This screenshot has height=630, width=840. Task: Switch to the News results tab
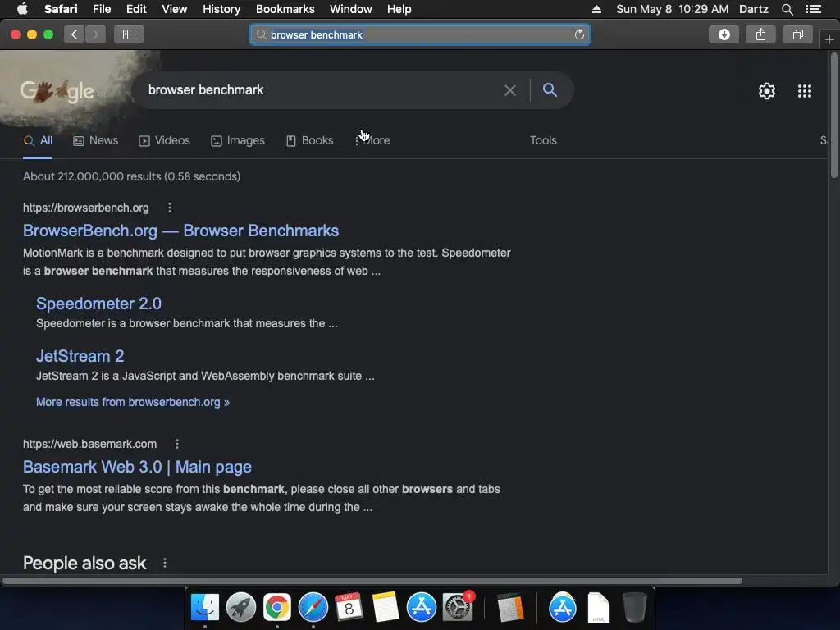click(95, 141)
